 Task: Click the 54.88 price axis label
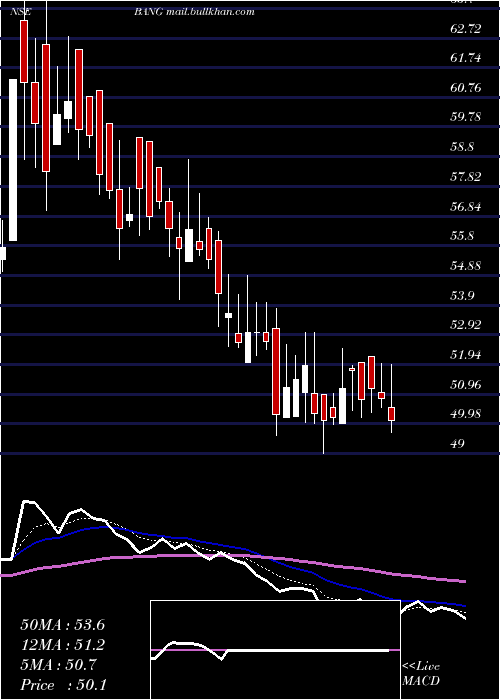(x=466, y=266)
